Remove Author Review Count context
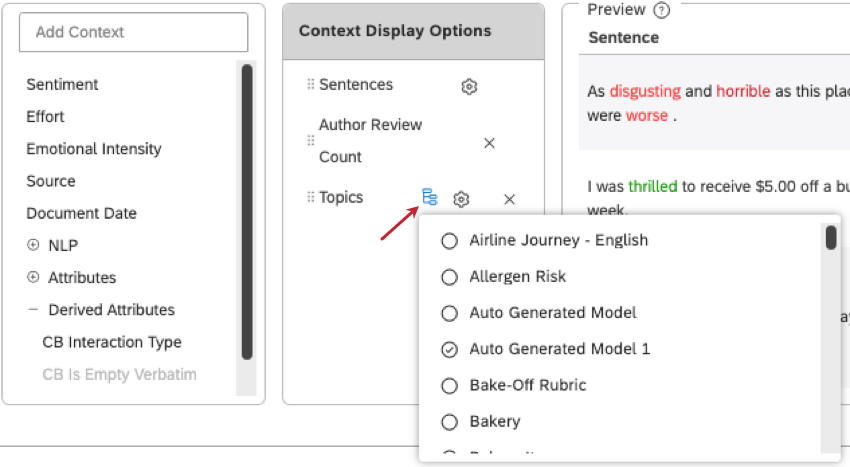Image resolution: width=850 pixels, height=467 pixels. pos(489,143)
